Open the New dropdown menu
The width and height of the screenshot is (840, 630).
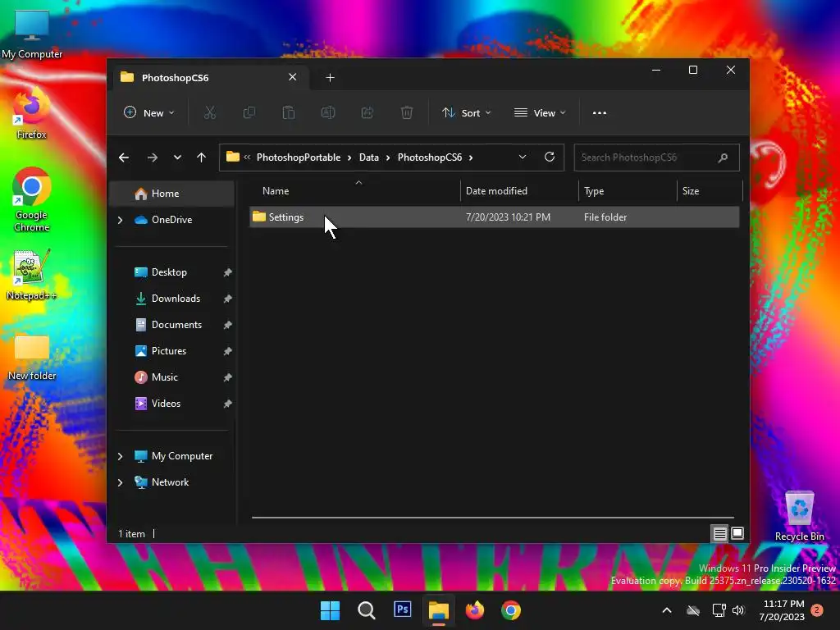pyautogui.click(x=149, y=112)
